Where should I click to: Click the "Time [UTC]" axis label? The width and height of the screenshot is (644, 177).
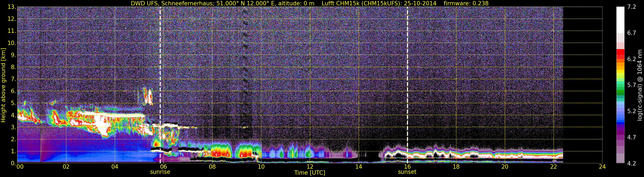click(x=310, y=173)
